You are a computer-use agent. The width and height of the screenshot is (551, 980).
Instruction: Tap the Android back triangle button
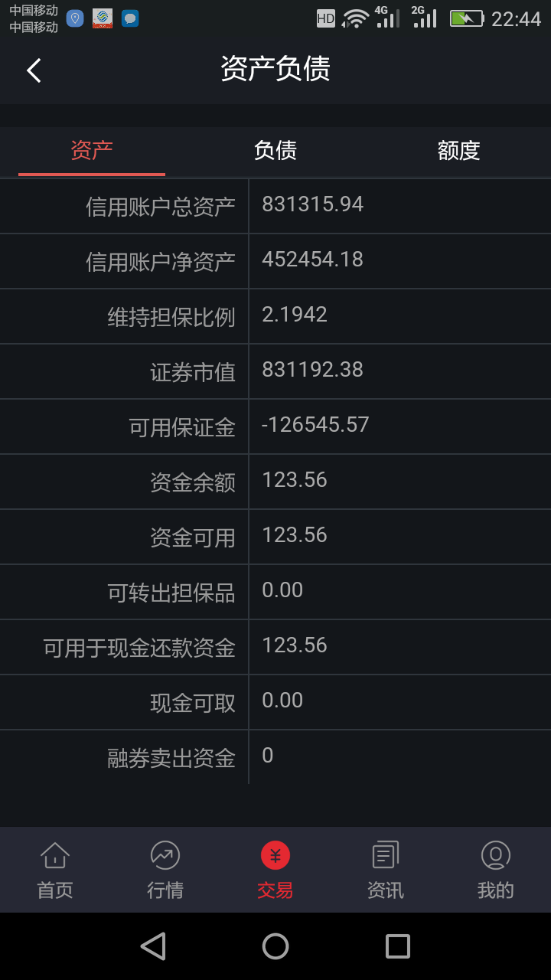pyautogui.click(x=153, y=946)
